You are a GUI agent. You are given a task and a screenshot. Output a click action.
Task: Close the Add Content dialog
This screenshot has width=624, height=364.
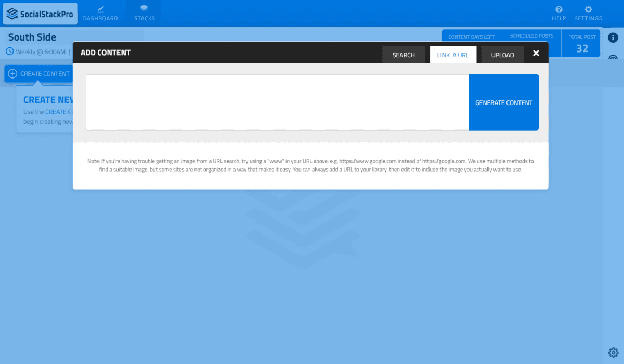tap(536, 53)
